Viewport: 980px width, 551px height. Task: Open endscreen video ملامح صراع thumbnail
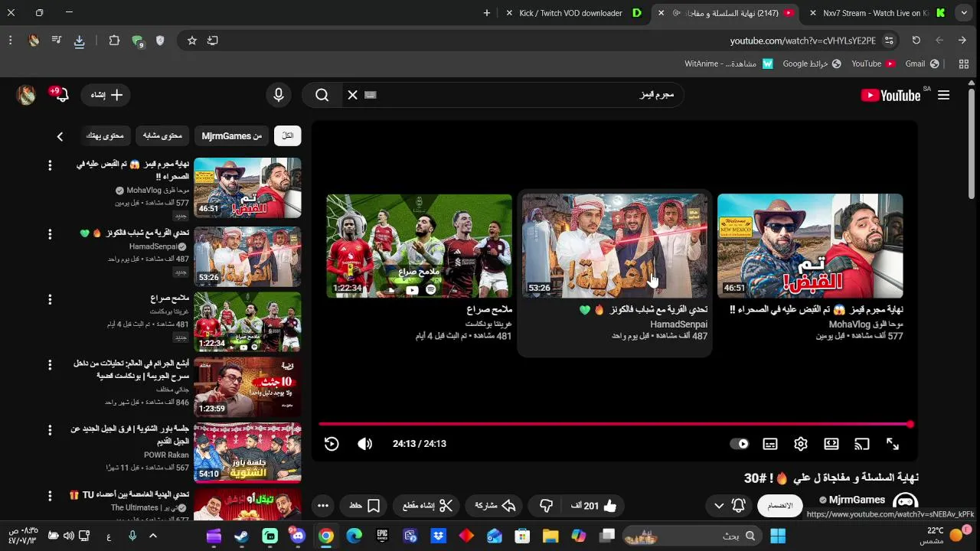[420, 246]
